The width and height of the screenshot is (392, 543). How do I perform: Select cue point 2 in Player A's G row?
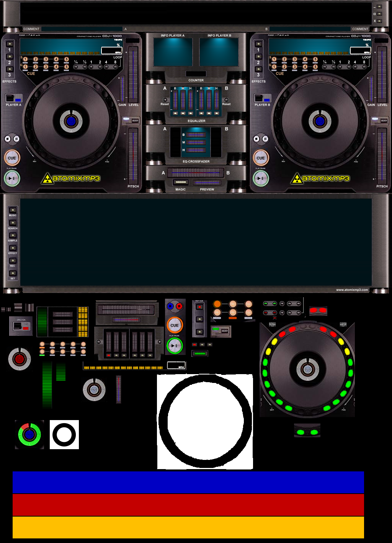pos(36,67)
